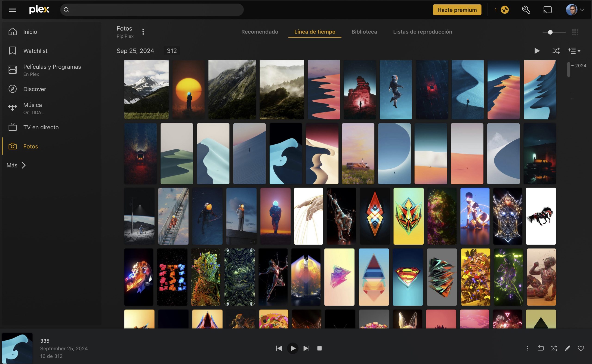
Task: Toggle shuffle in the bottom player bar
Action: pos(554,348)
